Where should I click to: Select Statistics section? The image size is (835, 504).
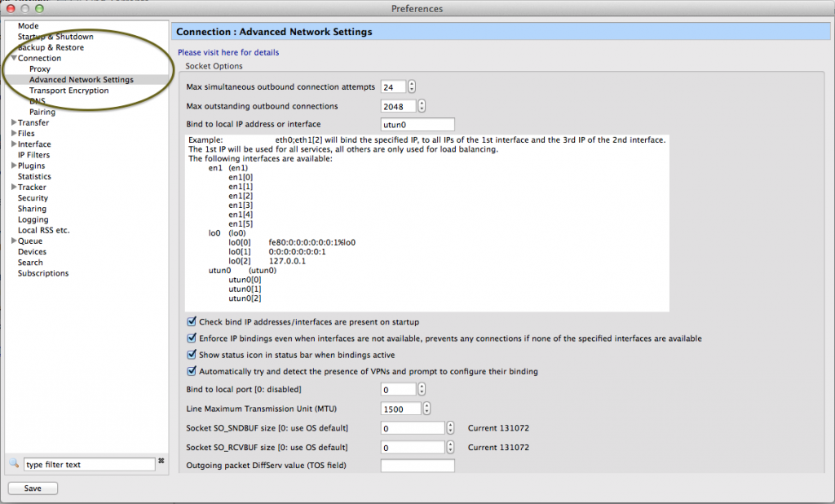(34, 176)
